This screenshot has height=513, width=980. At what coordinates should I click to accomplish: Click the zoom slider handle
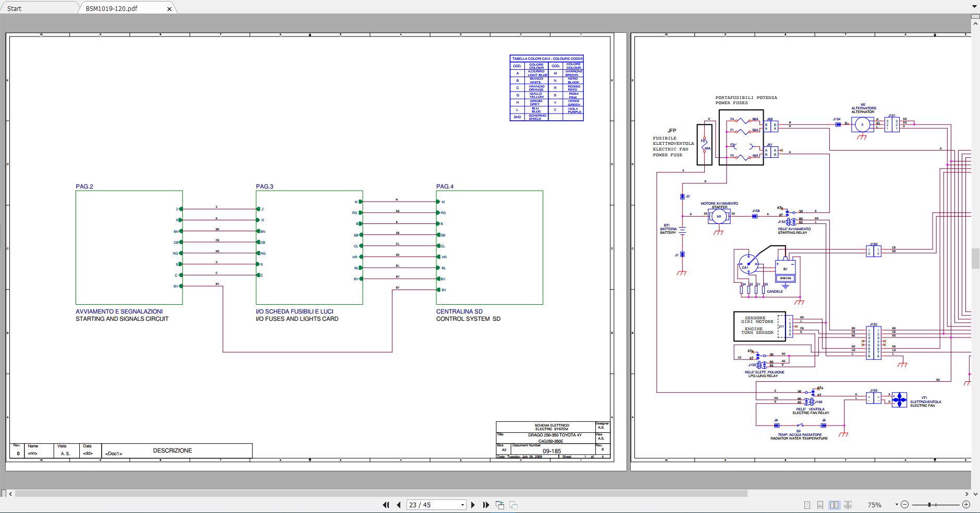click(929, 505)
